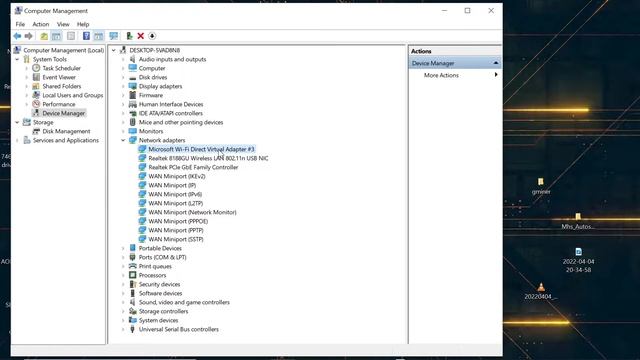The height and width of the screenshot is (360, 640).
Task: Open the View menu
Action: pos(63,24)
